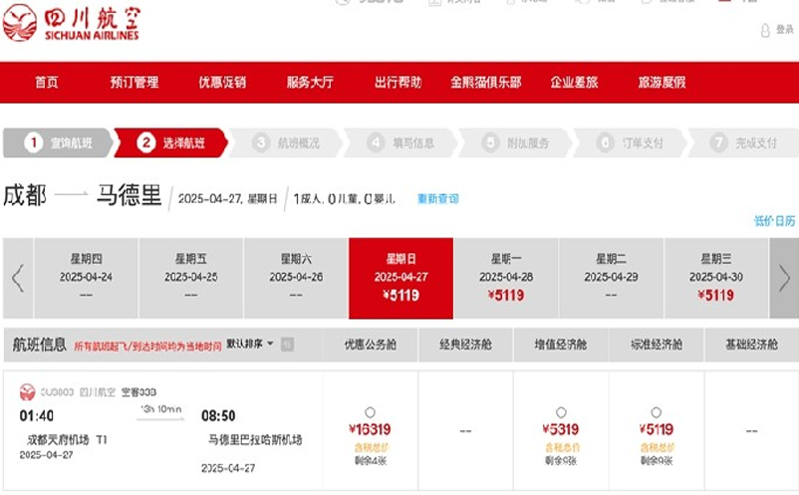Image resolution: width=799 pixels, height=495 pixels.
Task: Go to next week with right arrow
Action: coord(784,278)
